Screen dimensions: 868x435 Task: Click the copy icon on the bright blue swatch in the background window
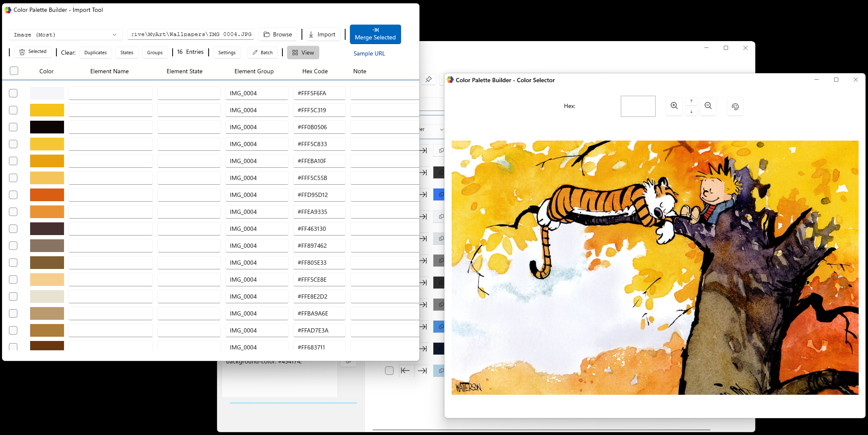point(441,194)
